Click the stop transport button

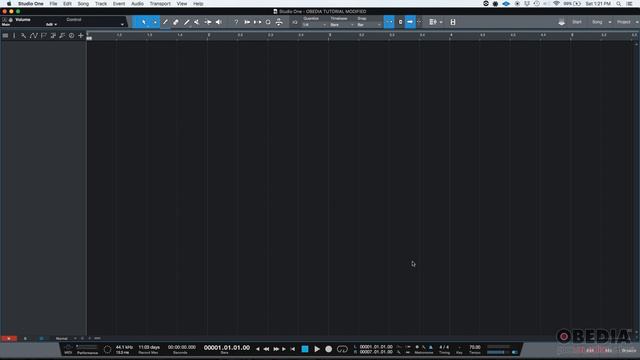[x=305, y=349]
